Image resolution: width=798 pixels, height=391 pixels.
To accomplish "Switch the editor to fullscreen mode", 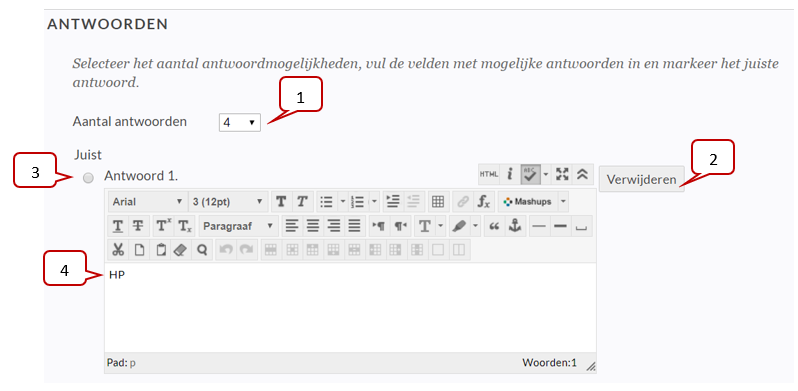I will click(562, 174).
